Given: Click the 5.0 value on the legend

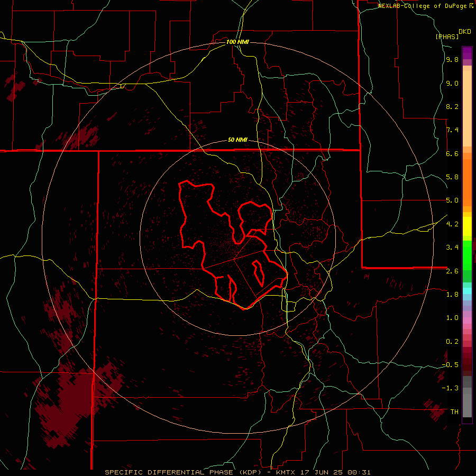Looking at the screenshot, I should pos(452,200).
